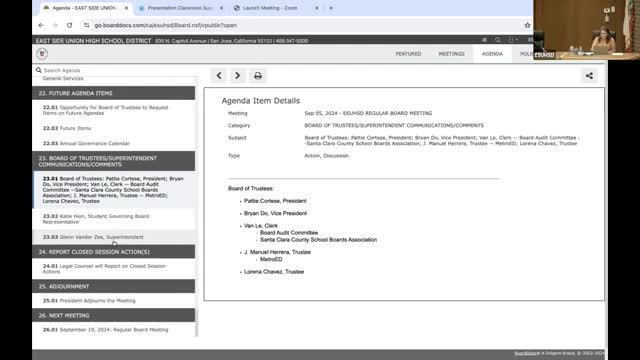Go to previous agenda item arrow
The width and height of the screenshot is (640, 360).
tap(219, 76)
